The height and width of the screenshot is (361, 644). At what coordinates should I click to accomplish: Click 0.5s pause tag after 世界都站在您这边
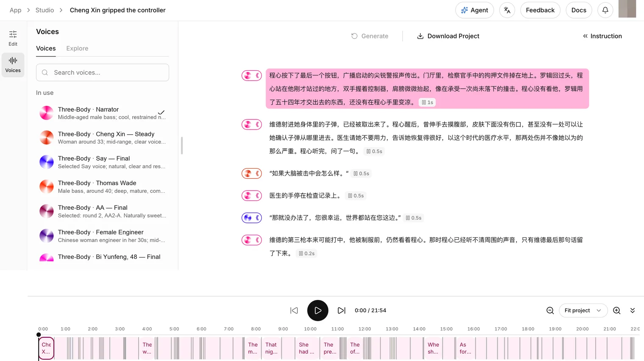click(414, 218)
